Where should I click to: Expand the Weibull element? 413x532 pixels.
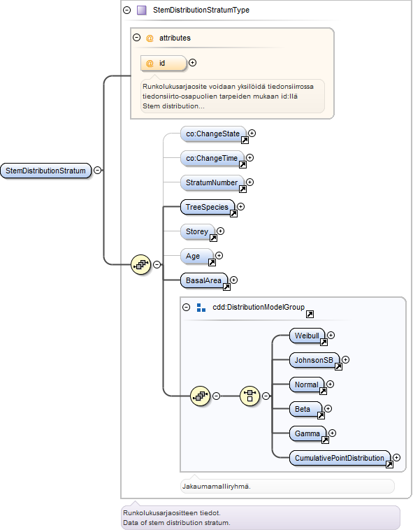[x=331, y=336]
